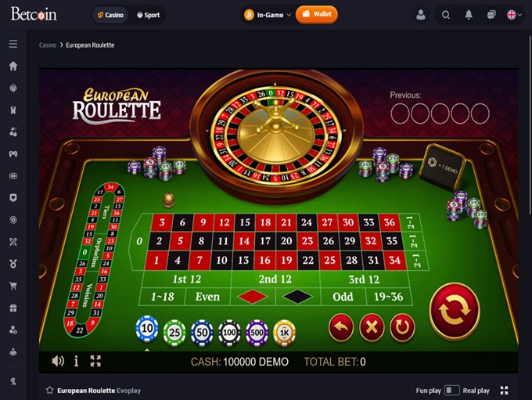This screenshot has width=532, height=400.
Task: Bet on the red diamond color
Action: 252,297
